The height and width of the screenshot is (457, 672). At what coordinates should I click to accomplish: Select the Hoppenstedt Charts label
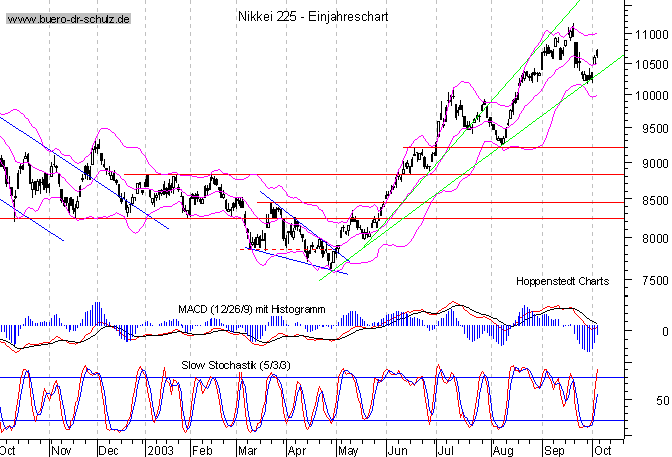(x=562, y=283)
